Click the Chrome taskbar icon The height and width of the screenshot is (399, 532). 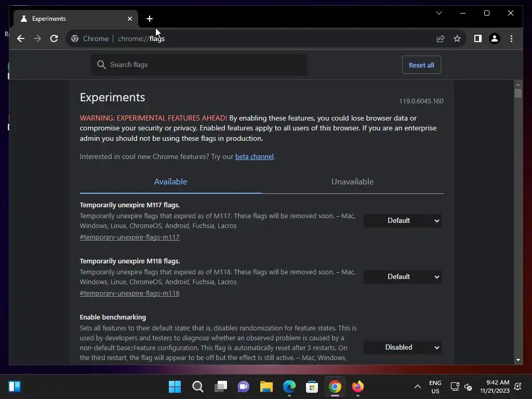pos(335,387)
